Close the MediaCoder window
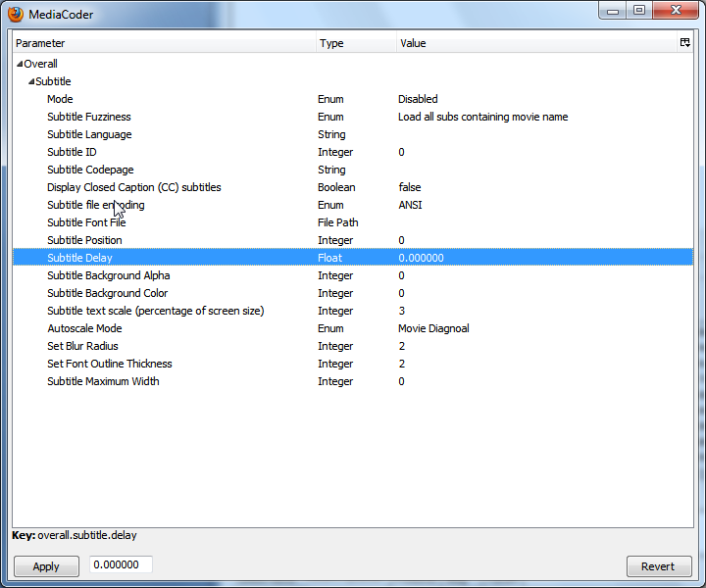 [676, 11]
